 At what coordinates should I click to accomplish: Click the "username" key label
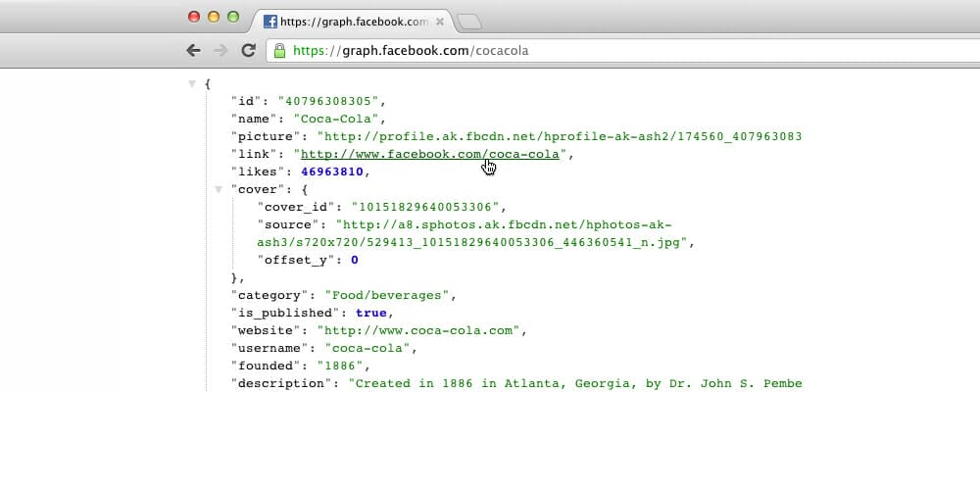(x=269, y=348)
